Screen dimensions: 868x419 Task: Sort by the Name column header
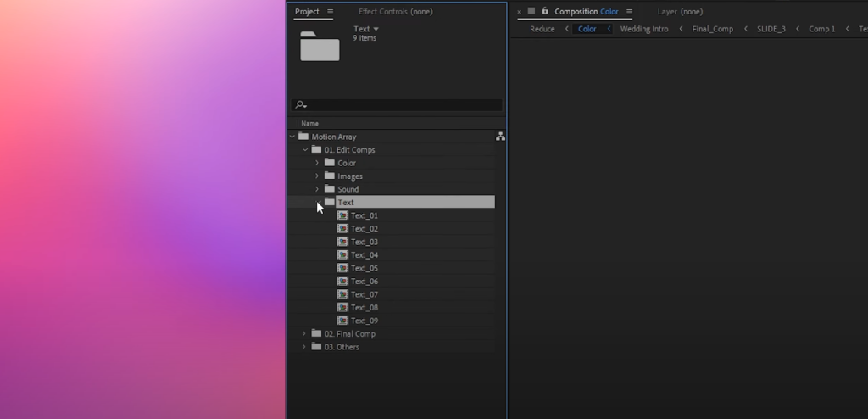(310, 123)
